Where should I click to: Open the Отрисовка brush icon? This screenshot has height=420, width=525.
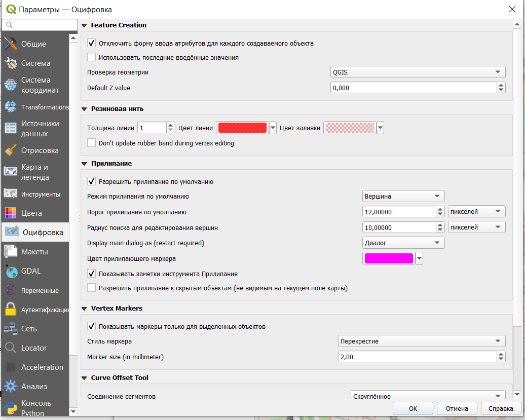(x=10, y=150)
